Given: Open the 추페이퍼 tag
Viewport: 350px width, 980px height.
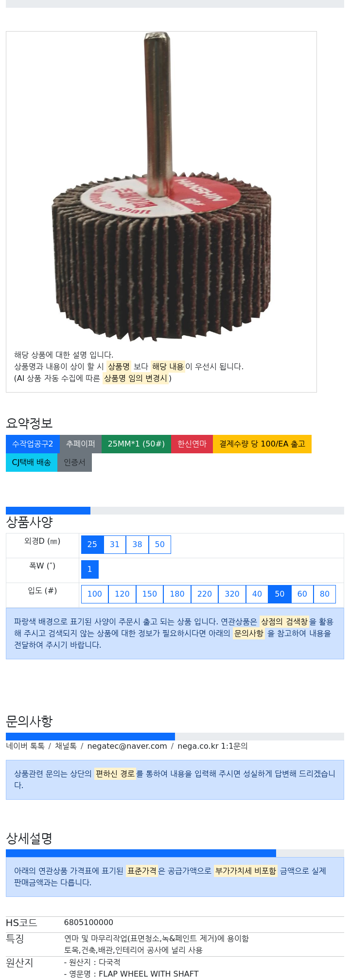Looking at the screenshot, I should click(81, 444).
